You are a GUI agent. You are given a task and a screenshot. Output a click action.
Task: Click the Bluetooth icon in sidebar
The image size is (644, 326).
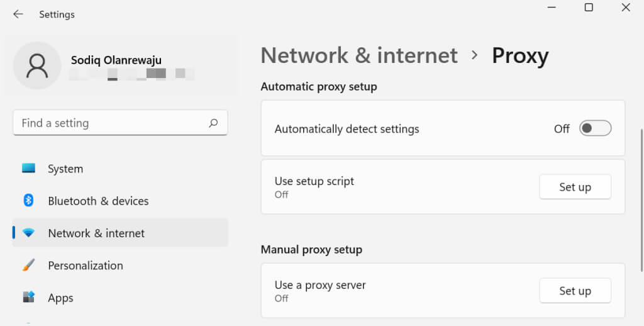pos(28,201)
